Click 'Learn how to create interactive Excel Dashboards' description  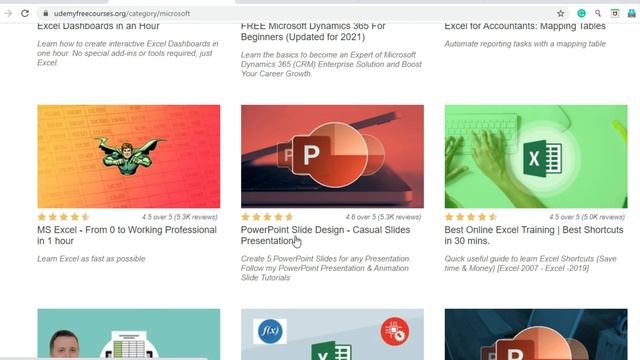pos(128,53)
